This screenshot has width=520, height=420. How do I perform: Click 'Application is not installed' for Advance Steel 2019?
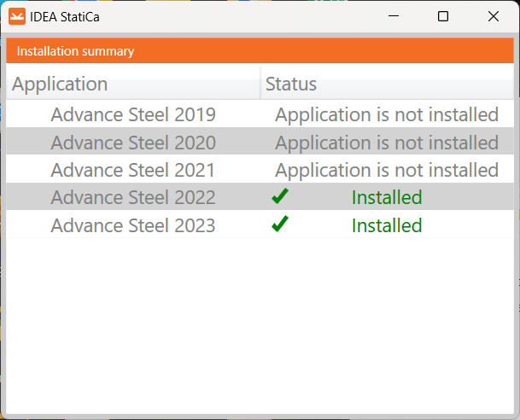[387, 114]
